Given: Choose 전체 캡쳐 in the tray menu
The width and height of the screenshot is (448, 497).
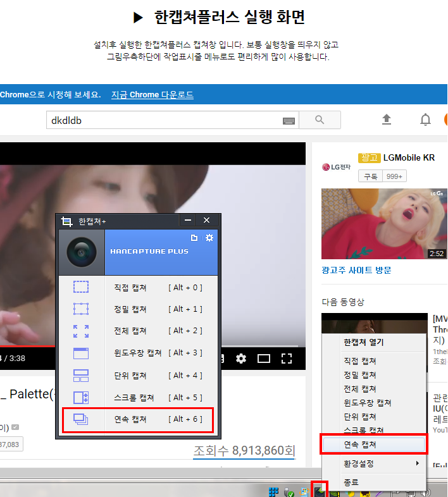Looking at the screenshot, I should [360, 389].
